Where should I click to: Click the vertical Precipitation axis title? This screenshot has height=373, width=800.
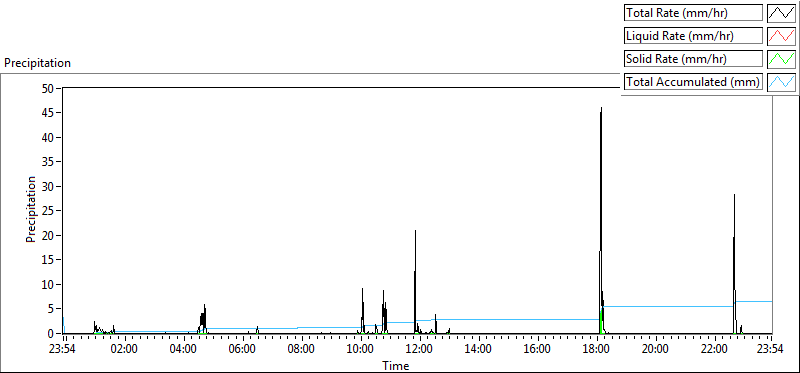point(31,209)
